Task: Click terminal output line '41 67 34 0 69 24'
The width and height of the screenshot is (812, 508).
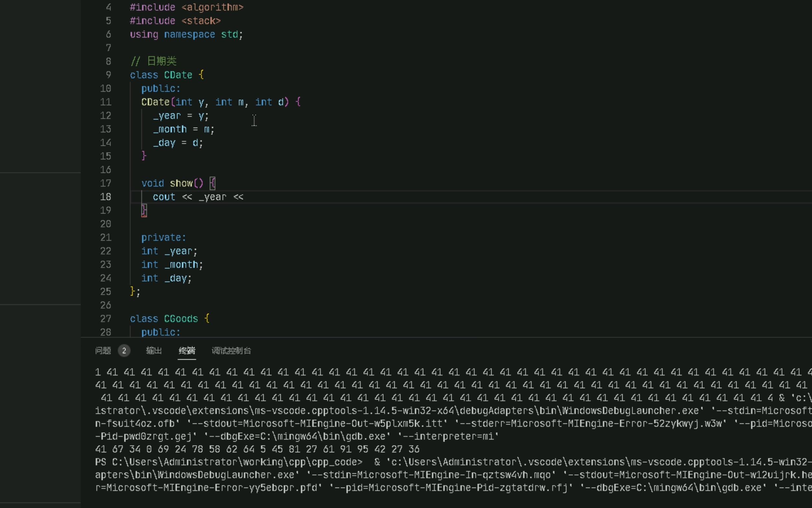Action: pyautogui.click(x=257, y=449)
